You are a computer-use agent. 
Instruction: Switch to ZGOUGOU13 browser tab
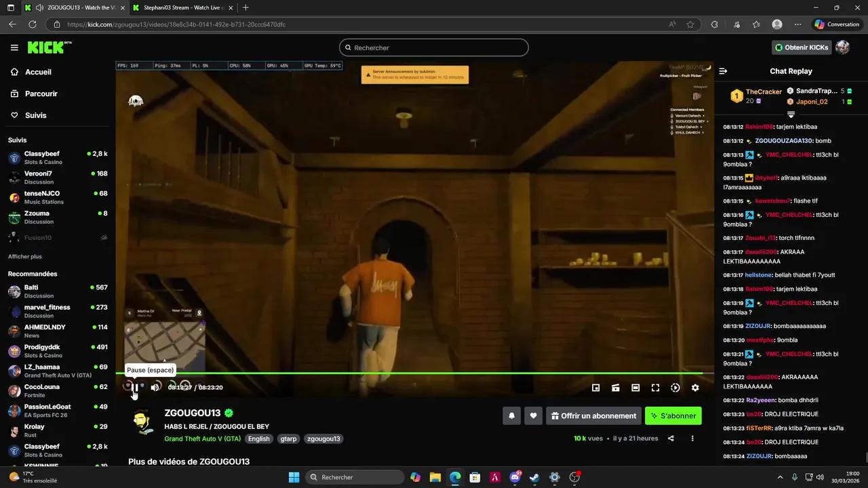click(x=75, y=7)
